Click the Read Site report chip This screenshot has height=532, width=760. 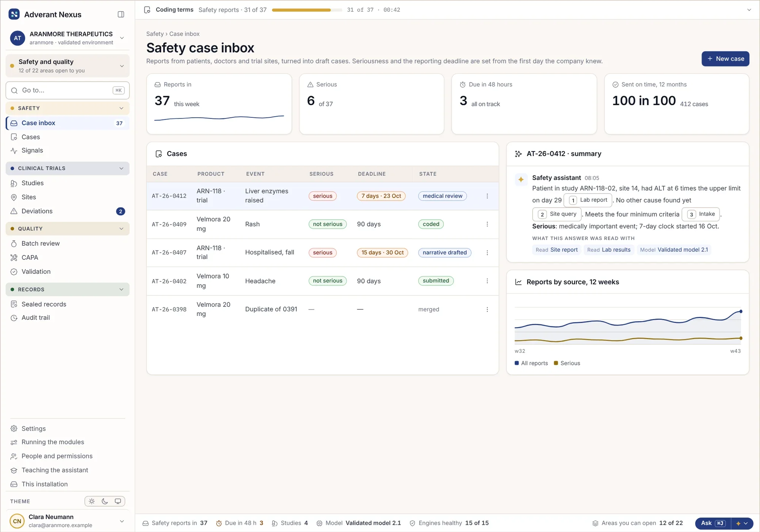[557, 250]
